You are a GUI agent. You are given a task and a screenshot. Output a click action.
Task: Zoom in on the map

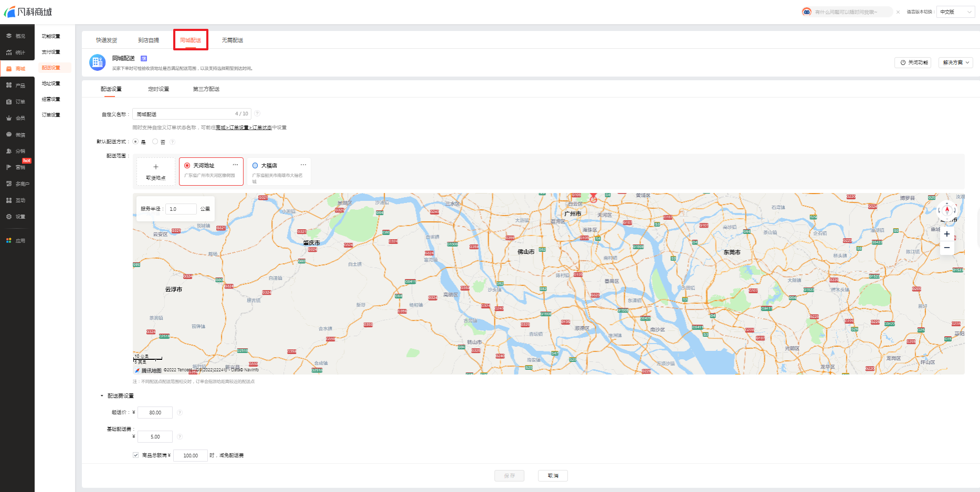click(947, 234)
